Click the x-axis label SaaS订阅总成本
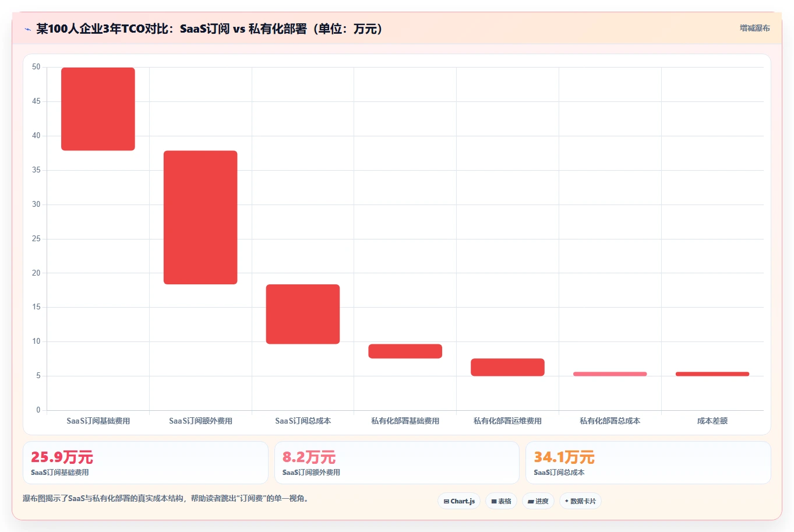794x532 pixels. pos(303,421)
